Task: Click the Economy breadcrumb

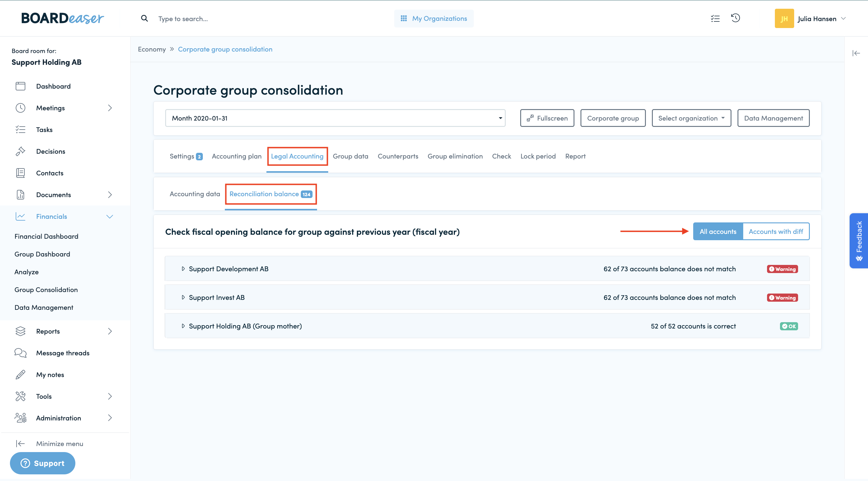Action: click(x=152, y=49)
